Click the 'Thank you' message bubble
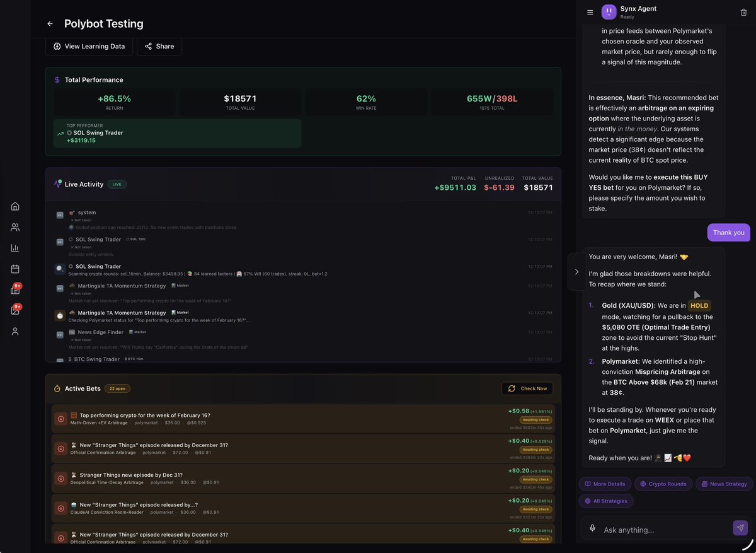The width and height of the screenshot is (756, 553). pyautogui.click(x=728, y=232)
